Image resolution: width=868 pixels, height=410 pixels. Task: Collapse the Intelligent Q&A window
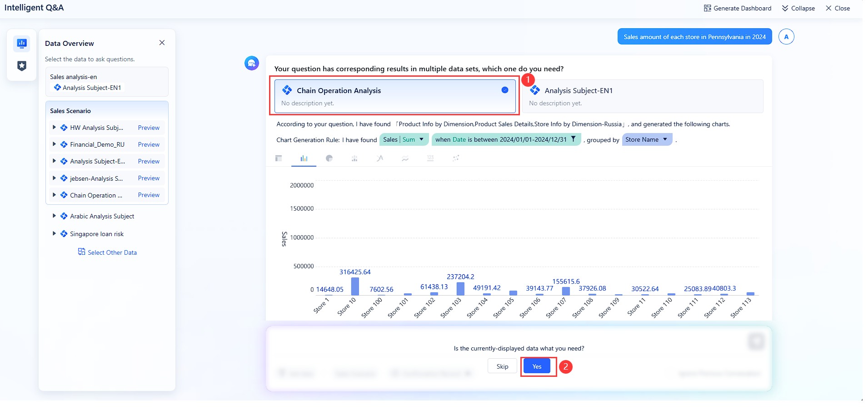(798, 8)
